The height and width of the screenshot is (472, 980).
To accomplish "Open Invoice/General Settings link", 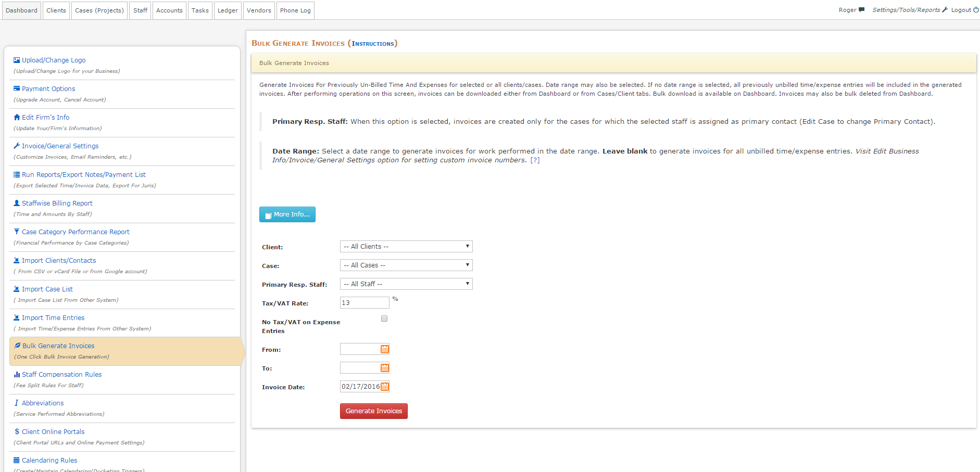I will (60, 146).
